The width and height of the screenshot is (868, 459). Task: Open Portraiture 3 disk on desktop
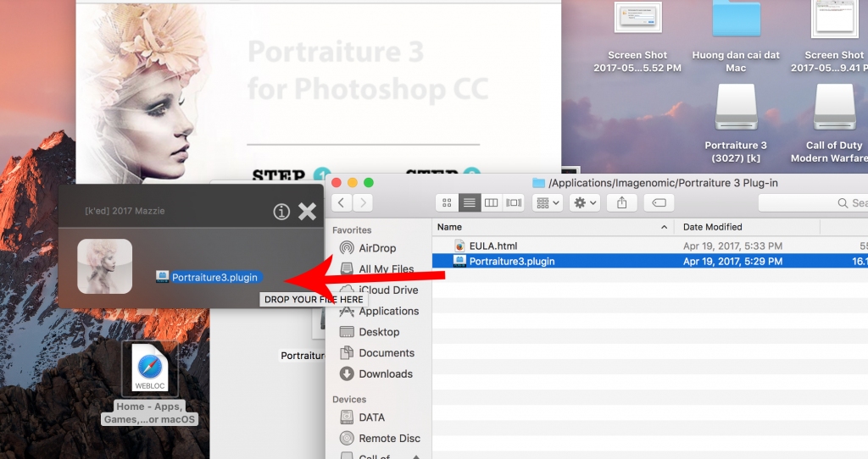click(x=735, y=108)
